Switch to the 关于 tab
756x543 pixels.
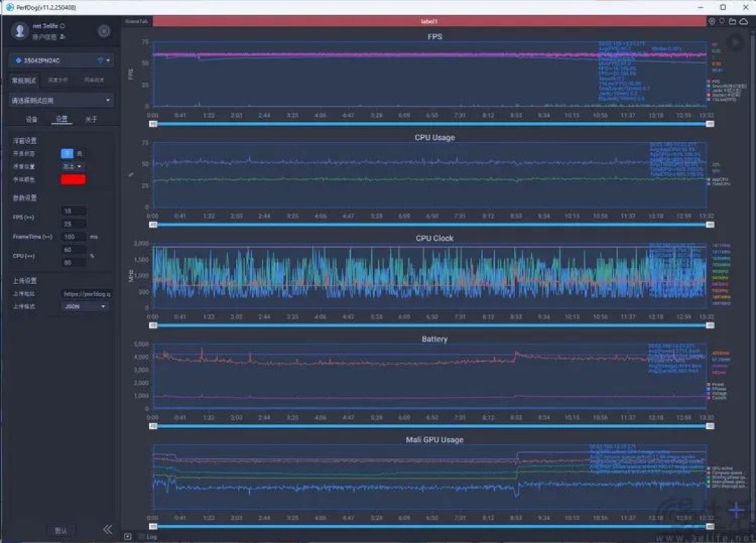pyautogui.click(x=91, y=119)
